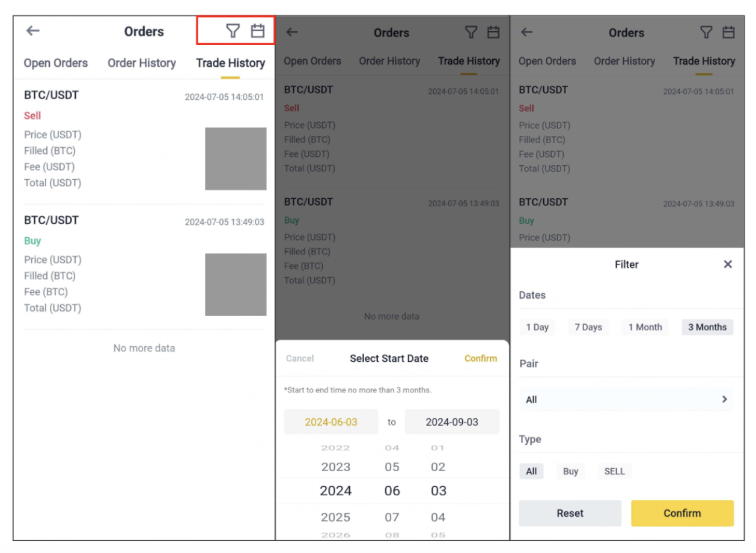Click the calendar icon in middle panel
The width and height of the screenshot is (756, 553).
(493, 32)
